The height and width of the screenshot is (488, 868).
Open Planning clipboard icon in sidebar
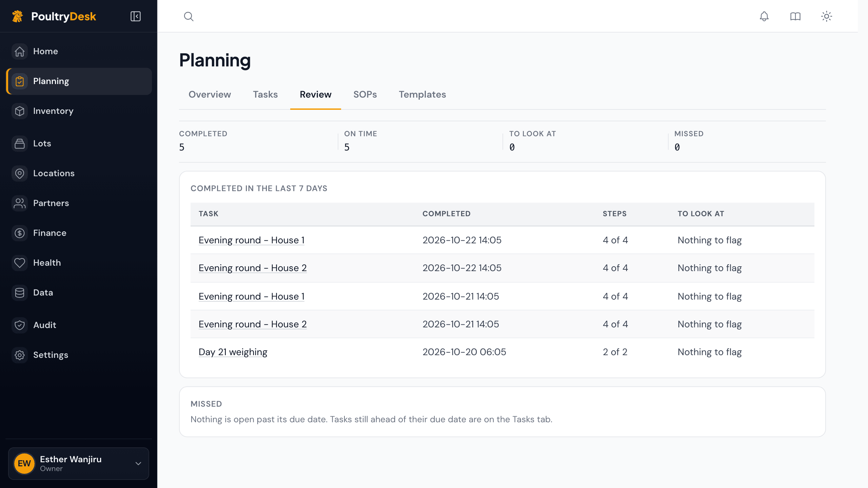[x=20, y=81]
